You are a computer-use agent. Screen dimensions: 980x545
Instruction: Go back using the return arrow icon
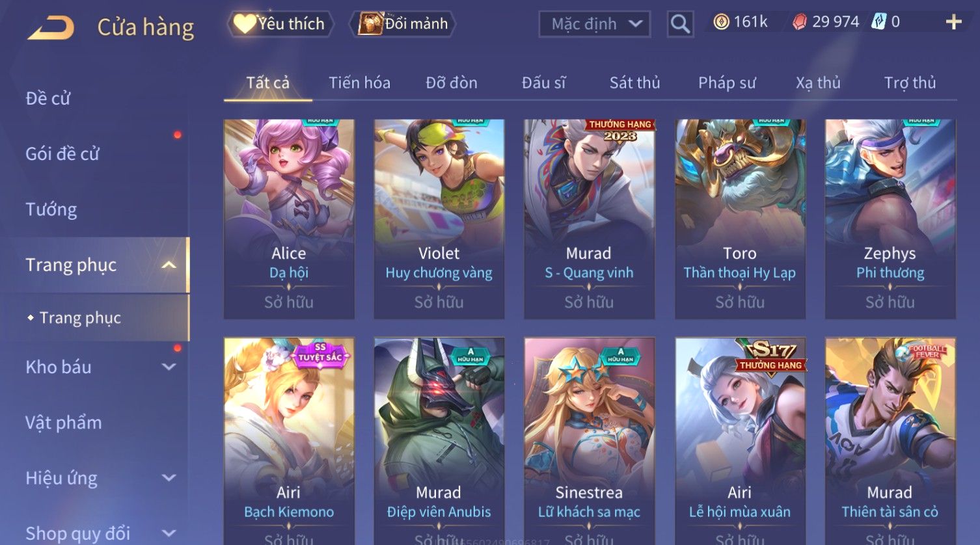(x=51, y=27)
